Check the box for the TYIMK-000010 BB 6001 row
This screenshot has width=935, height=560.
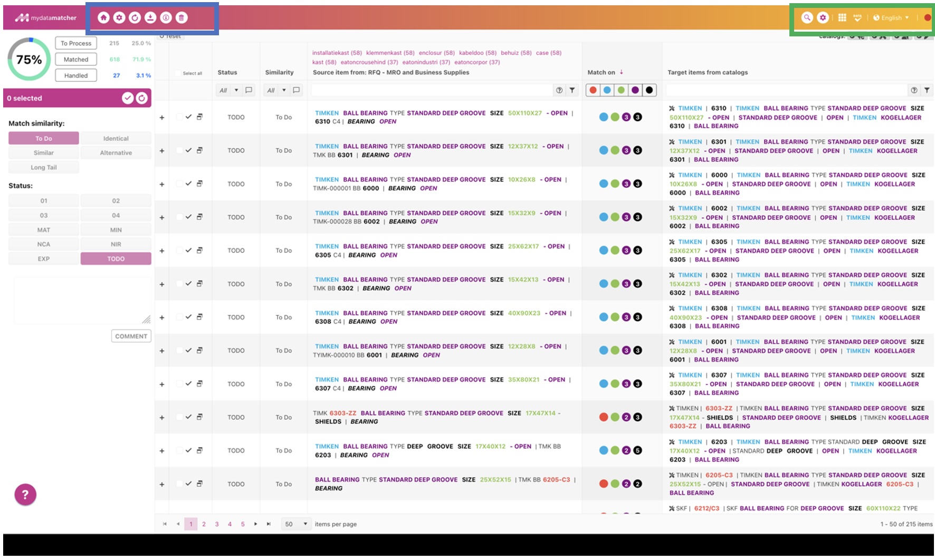click(x=179, y=350)
